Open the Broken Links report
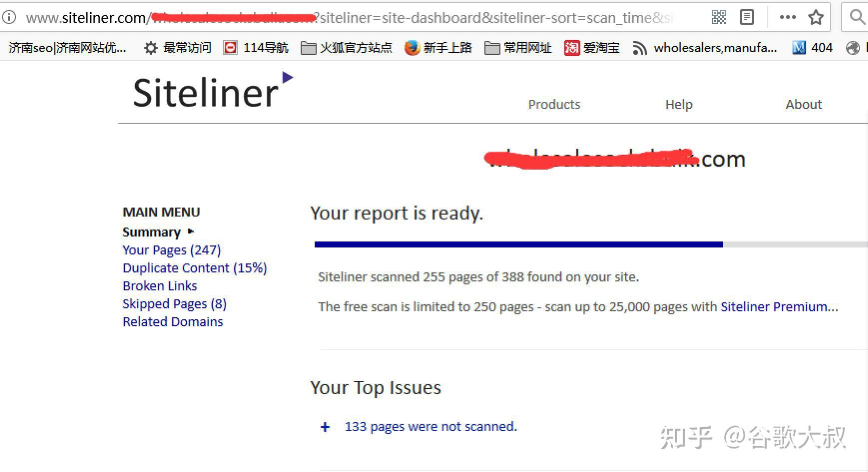This screenshot has height=472, width=868. (160, 286)
